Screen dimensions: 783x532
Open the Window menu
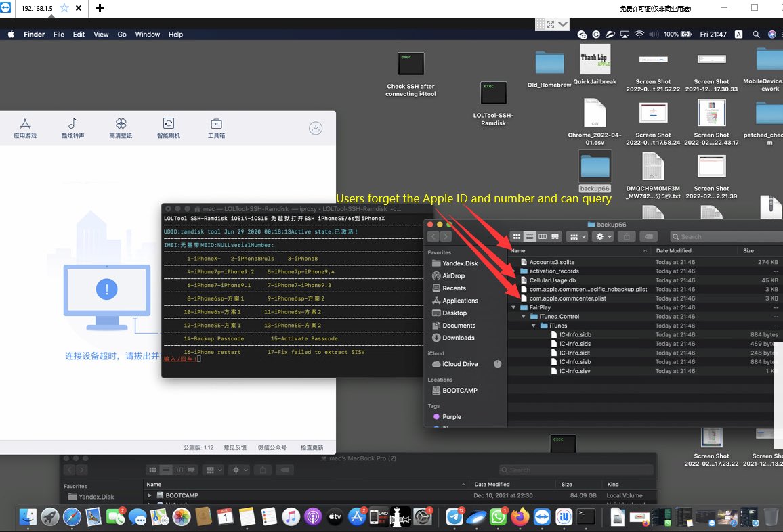coord(147,34)
